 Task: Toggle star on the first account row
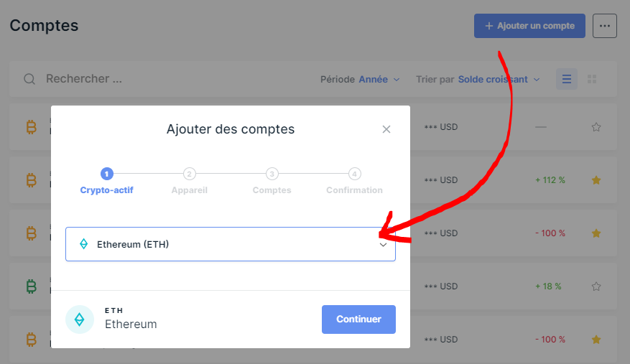tap(596, 127)
